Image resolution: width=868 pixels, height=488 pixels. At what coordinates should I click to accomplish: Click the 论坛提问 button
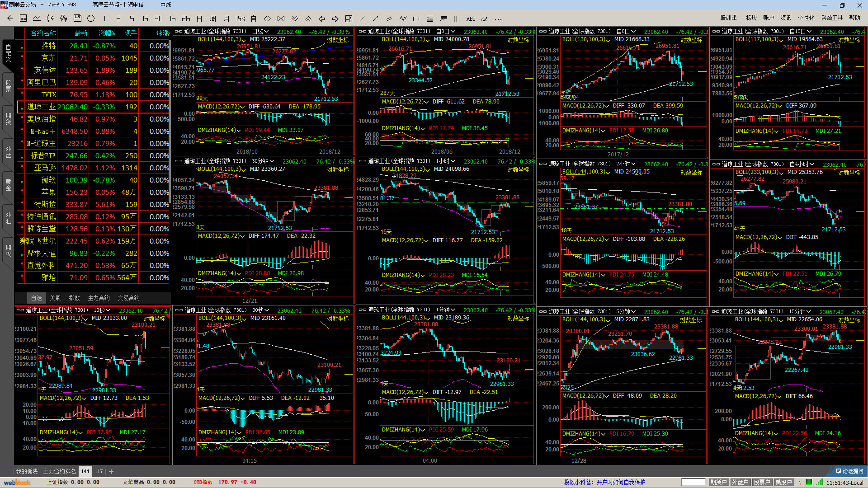[x=849, y=471]
